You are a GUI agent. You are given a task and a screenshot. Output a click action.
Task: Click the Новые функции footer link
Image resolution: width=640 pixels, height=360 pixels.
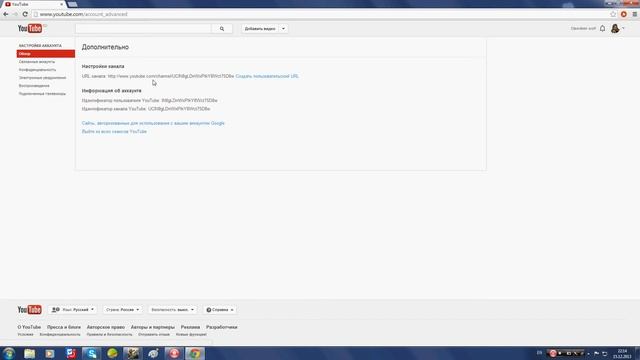(x=191, y=335)
